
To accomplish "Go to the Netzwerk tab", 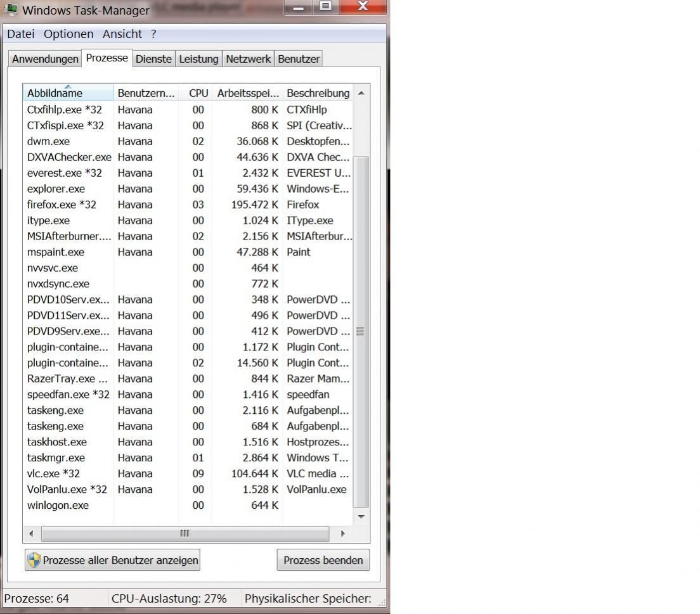I will click(248, 59).
